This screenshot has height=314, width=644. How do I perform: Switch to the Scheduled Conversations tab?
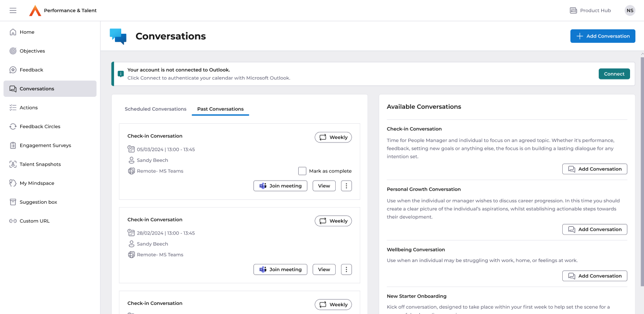[x=155, y=109]
